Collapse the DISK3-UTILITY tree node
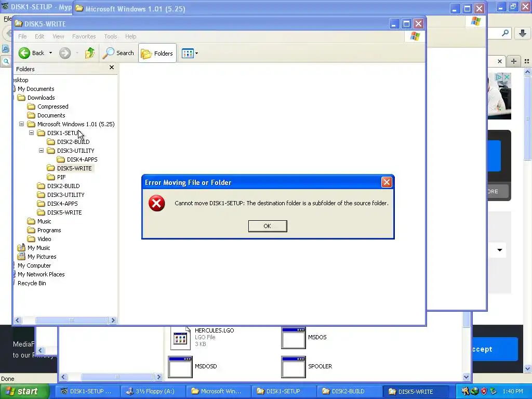 (41, 151)
